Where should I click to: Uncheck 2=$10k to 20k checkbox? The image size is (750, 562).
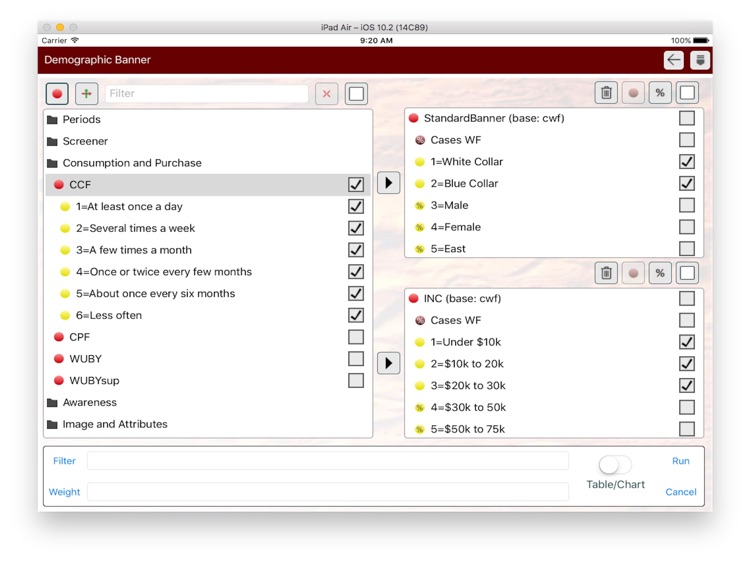coord(687,364)
